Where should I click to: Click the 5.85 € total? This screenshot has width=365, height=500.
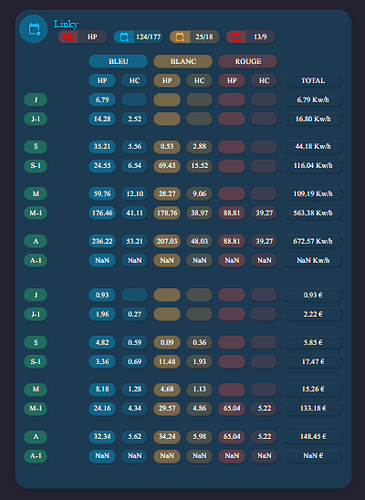pyautogui.click(x=313, y=342)
